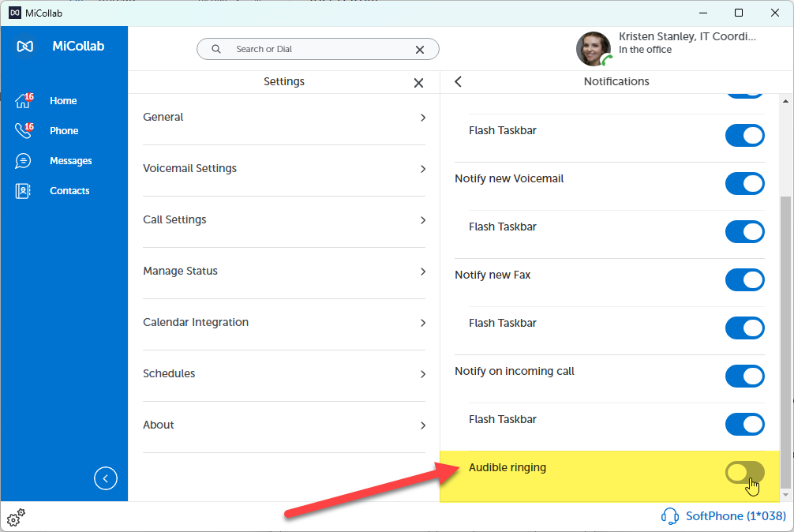Viewport: 794px width, 532px height.
Task: Focus the Search or Dial input field
Action: click(317, 49)
